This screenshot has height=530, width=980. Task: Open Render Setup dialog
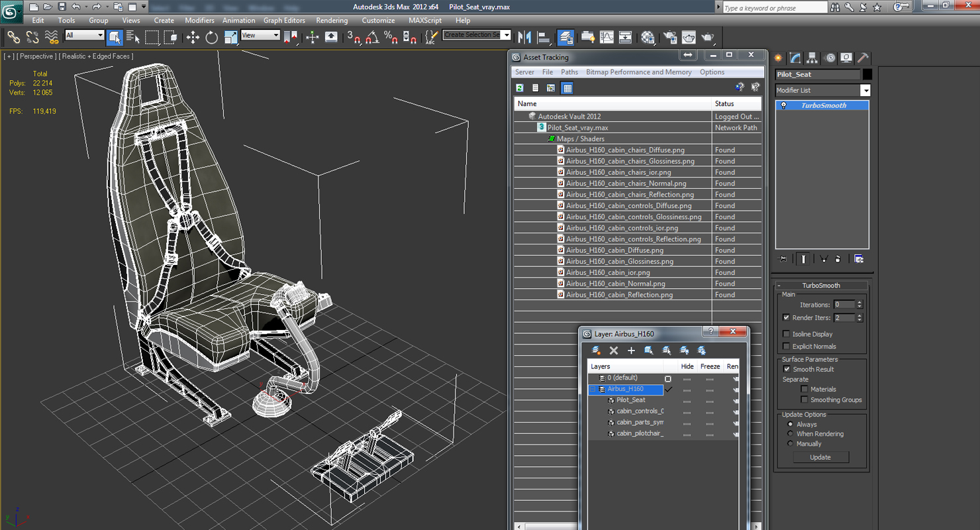click(x=670, y=37)
